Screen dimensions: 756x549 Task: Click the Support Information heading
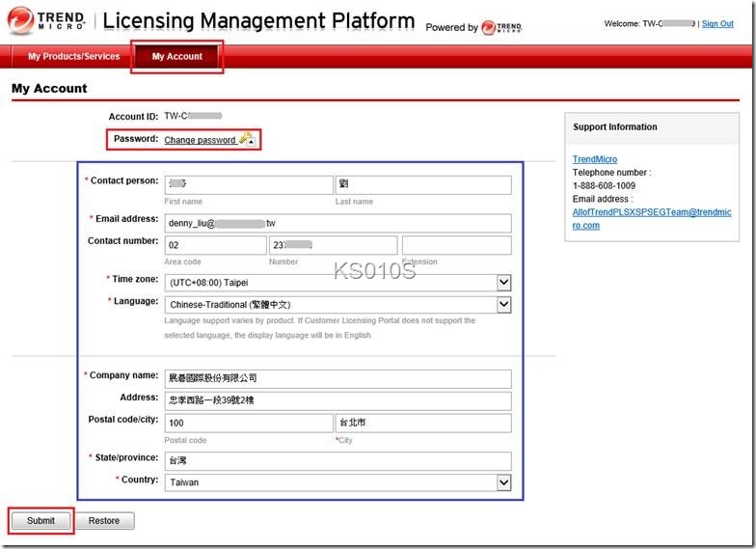(615, 127)
